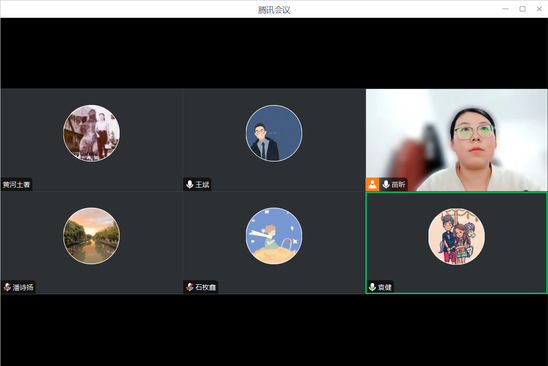Select the vintage photo avatar of 黄河土著

coord(91,133)
